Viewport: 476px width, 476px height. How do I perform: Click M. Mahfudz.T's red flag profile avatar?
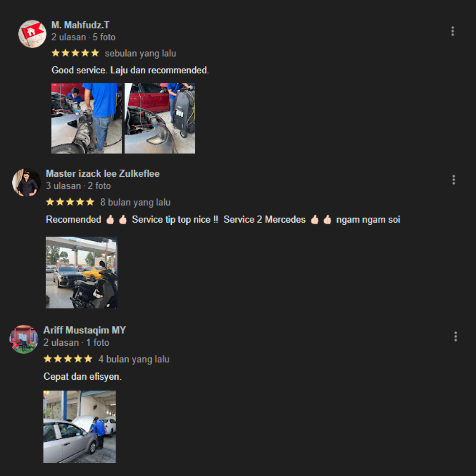(32, 34)
